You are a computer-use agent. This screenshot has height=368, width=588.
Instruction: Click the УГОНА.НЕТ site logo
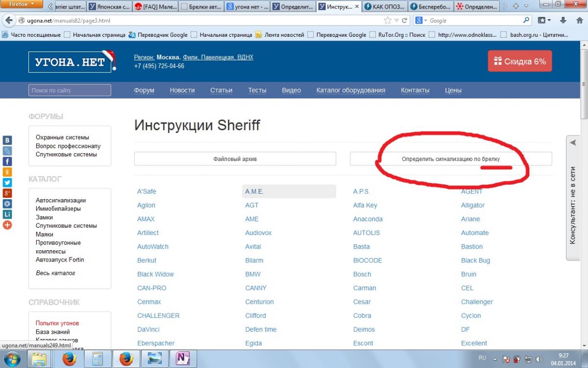pos(73,61)
